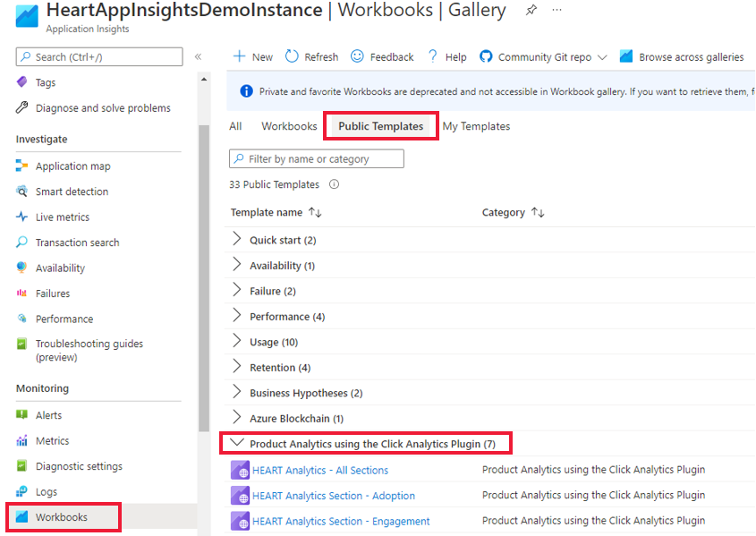Switch to My Templates tab
The width and height of the screenshot is (756, 536).
[476, 126]
